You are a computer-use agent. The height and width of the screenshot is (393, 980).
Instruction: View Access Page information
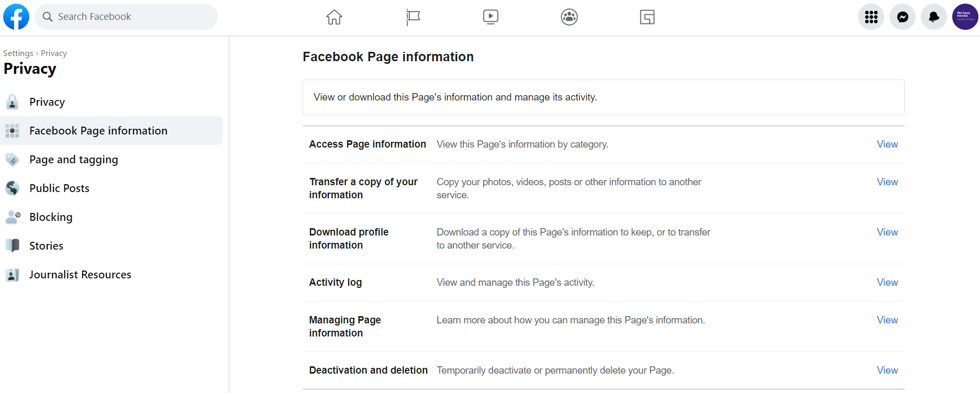pyautogui.click(x=887, y=144)
